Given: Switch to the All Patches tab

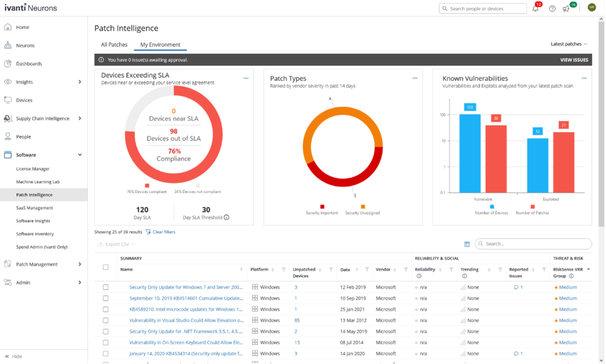Looking at the screenshot, I should 114,44.
